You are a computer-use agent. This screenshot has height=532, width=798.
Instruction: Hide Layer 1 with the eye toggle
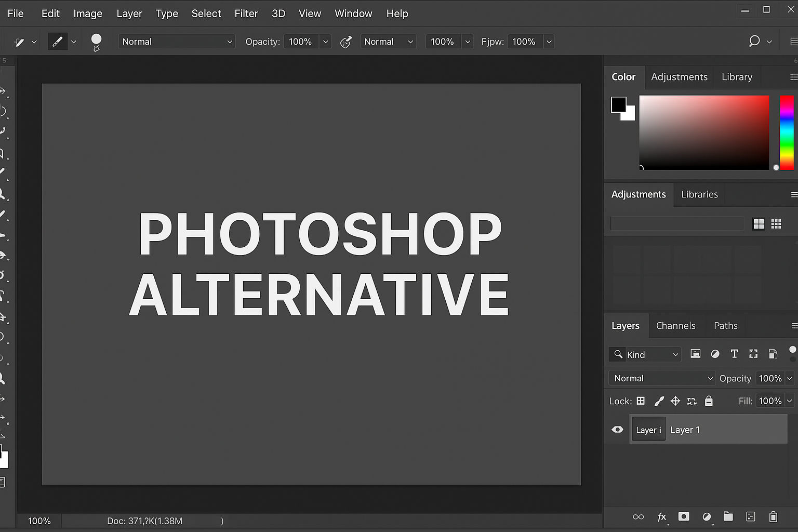(x=617, y=429)
